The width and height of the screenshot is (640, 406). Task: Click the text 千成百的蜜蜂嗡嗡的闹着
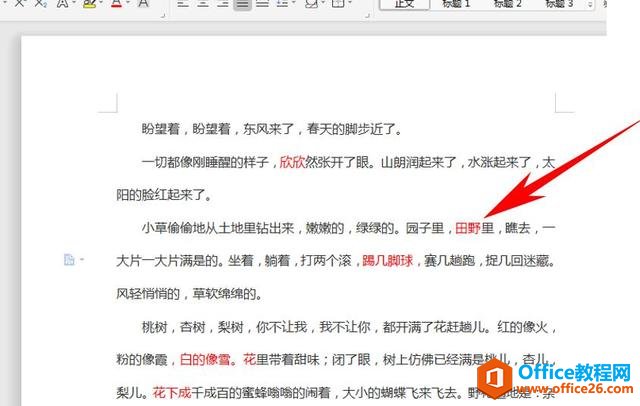[261, 393]
